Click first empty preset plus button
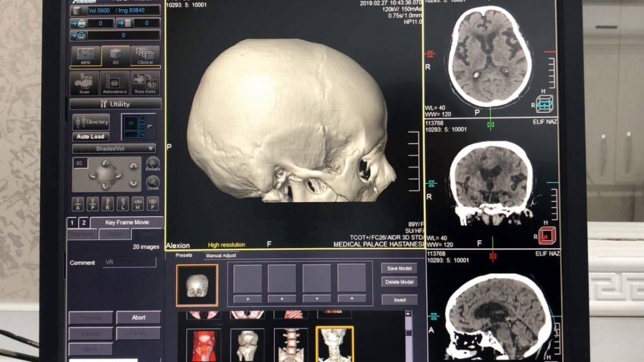Image resolution: width=644 pixels, height=362 pixels. pos(247,299)
